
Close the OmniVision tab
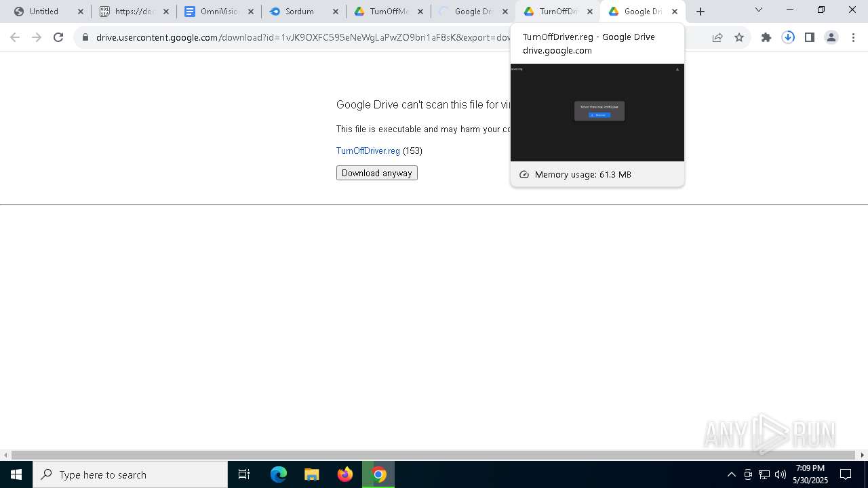coord(251,12)
